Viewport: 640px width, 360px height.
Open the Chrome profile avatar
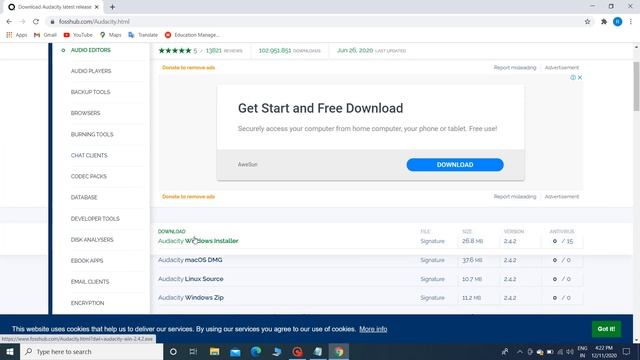coord(618,22)
